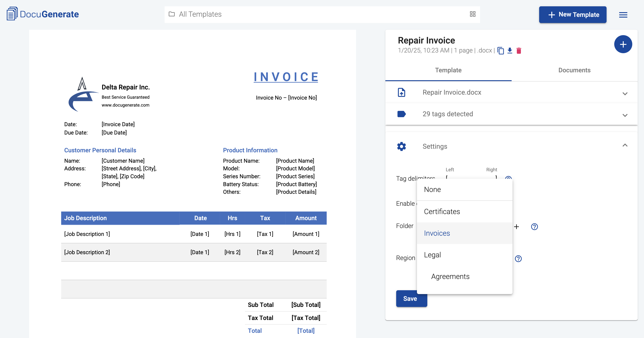The width and height of the screenshot is (644, 338).
Task: Click the [Product Battery] tag in preview
Action: point(296,184)
